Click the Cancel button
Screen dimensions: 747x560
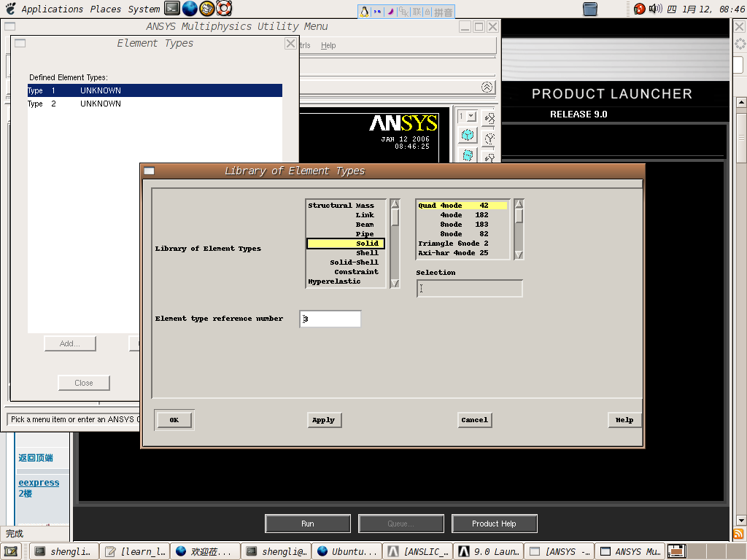tap(474, 420)
